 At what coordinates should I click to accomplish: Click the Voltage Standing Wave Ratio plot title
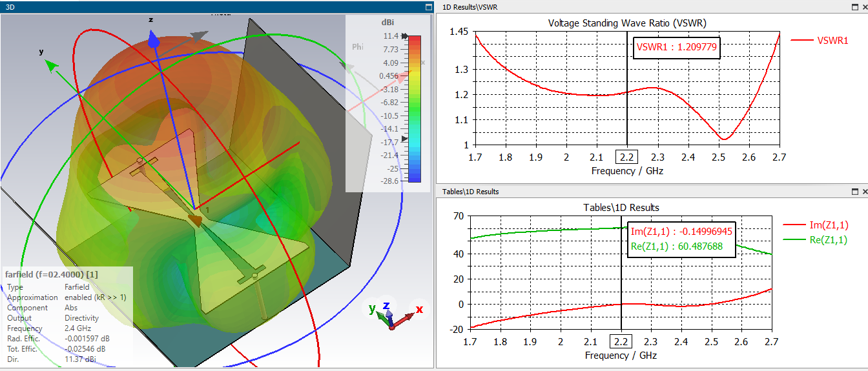pos(627,23)
